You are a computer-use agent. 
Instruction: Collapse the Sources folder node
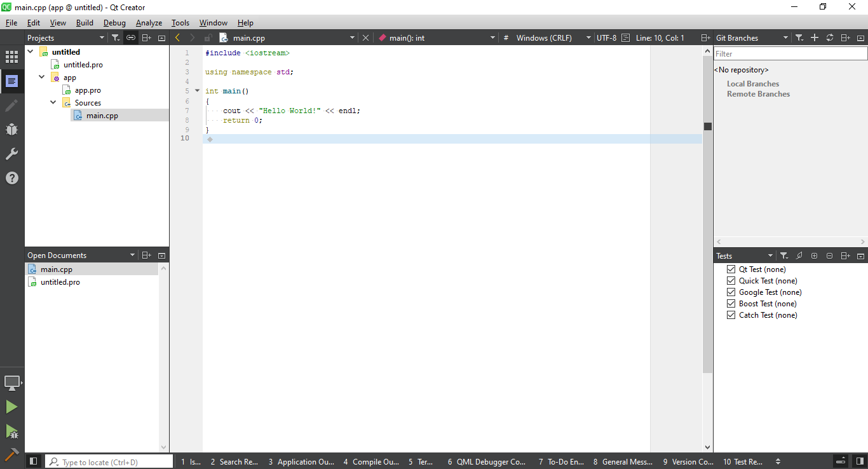click(x=53, y=103)
